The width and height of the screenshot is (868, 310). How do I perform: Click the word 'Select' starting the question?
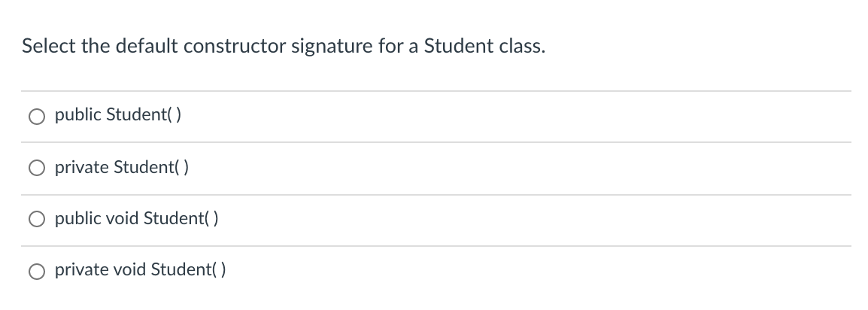pos(48,46)
